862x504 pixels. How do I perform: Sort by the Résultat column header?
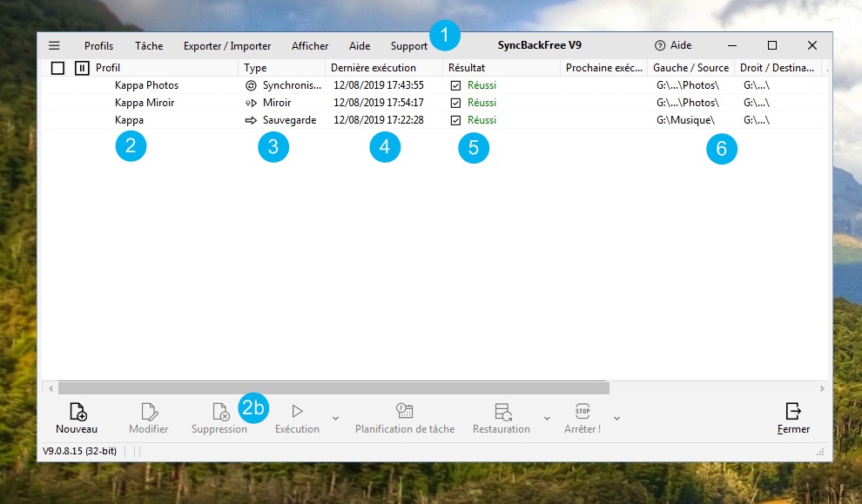[x=502, y=68]
